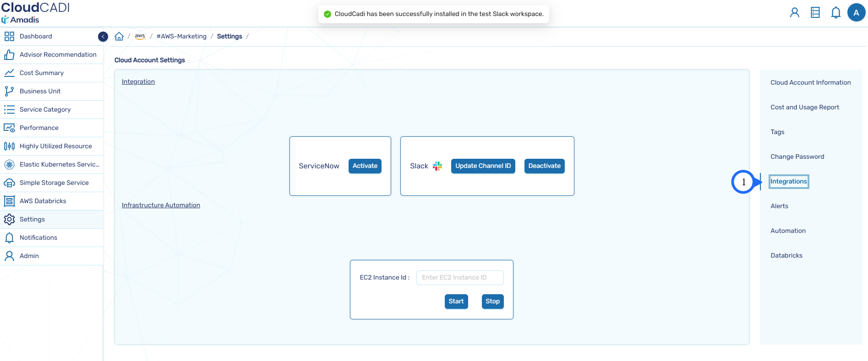Switch to the Integrations settings tab
This screenshot has width=868, height=361.
point(788,181)
